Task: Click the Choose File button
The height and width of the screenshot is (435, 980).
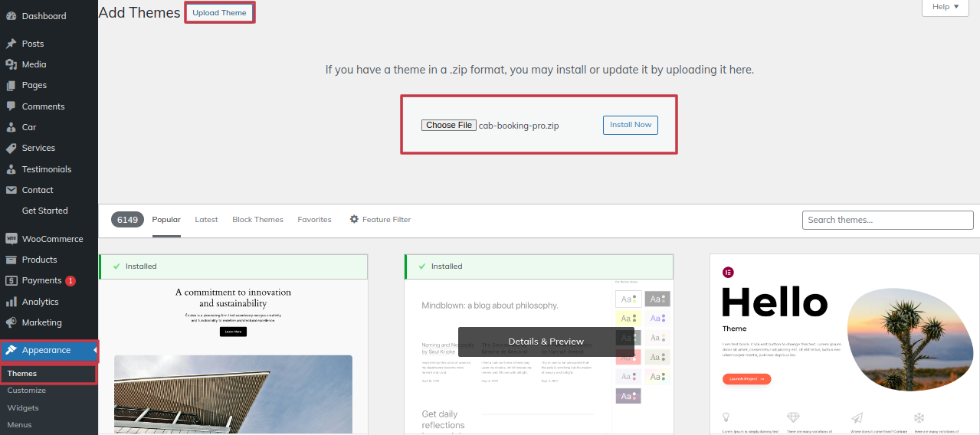Action: [449, 125]
